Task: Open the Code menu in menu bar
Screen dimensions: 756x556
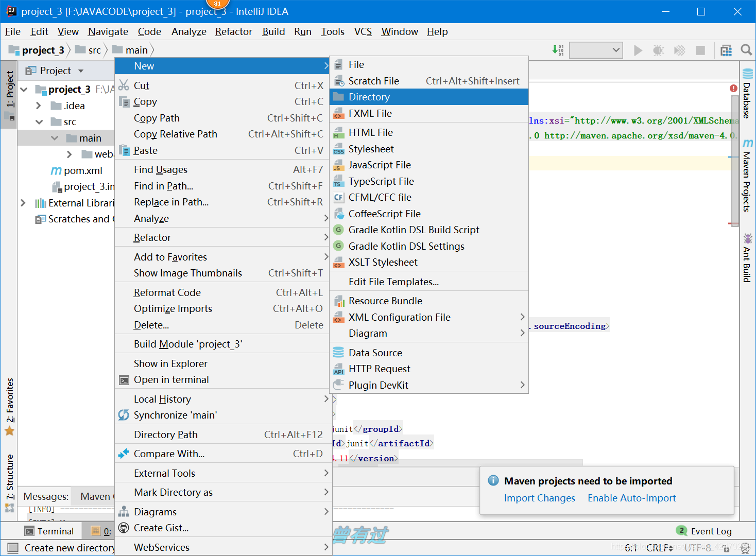Action: 149,31
